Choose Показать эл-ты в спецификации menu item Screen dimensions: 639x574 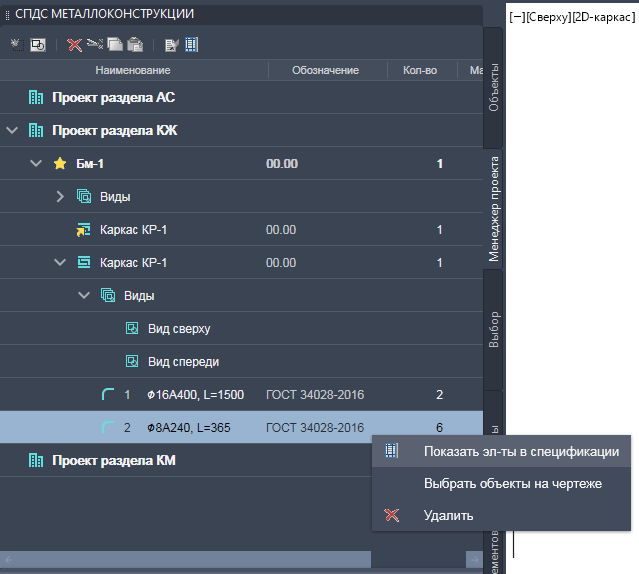point(520,452)
